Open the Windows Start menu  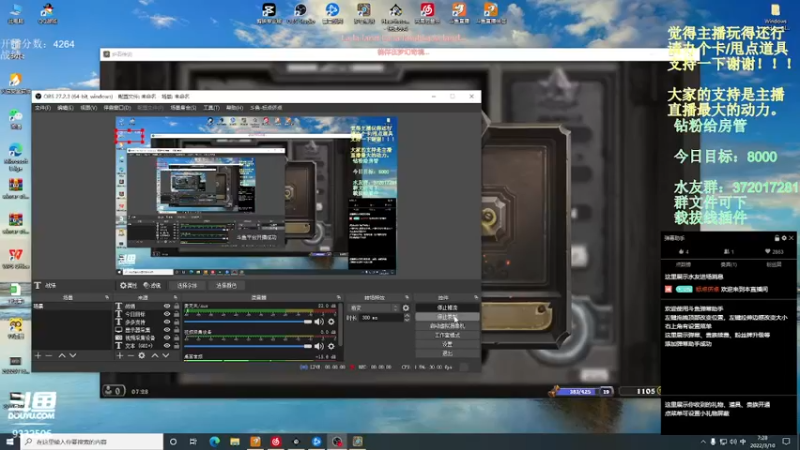point(10,441)
